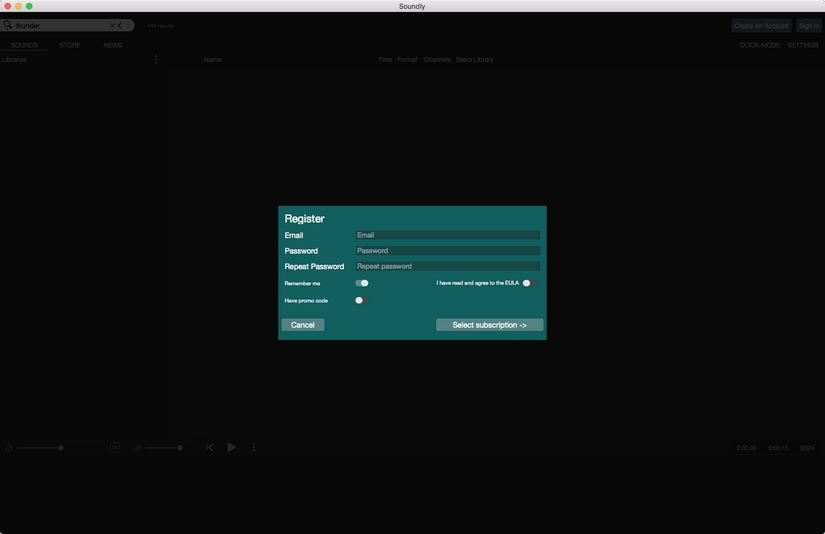Click the search magnifier icon

coord(8,25)
